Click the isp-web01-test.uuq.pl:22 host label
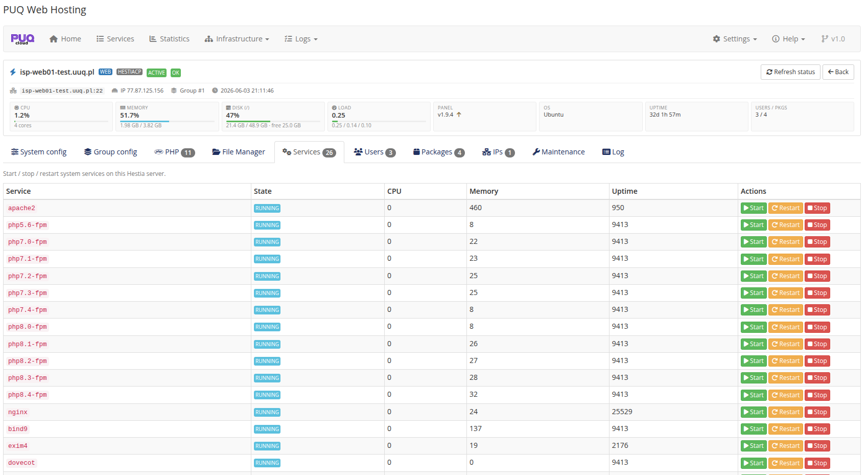Viewport: 868px width, 475px height. pyautogui.click(x=62, y=91)
